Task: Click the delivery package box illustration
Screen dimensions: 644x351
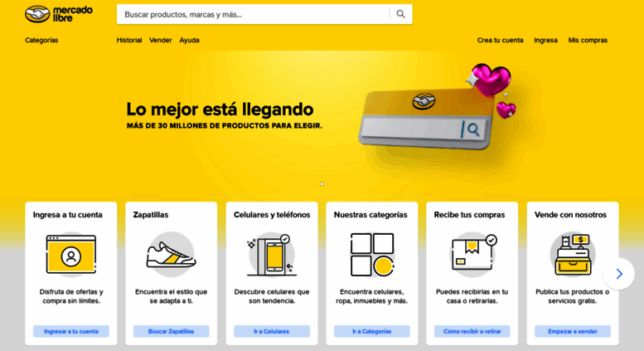Action: click(x=472, y=254)
